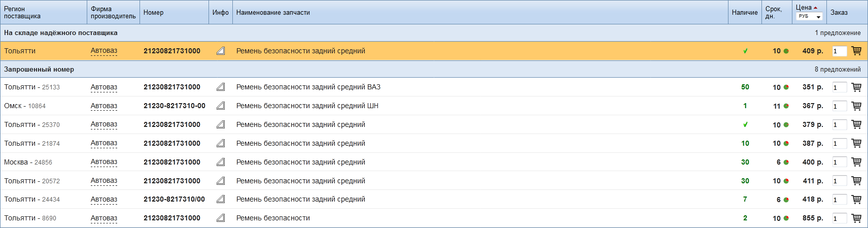This screenshot has width=868, height=228.
Task: Click the cart icon for the 855 р. offer
Action: (856, 218)
